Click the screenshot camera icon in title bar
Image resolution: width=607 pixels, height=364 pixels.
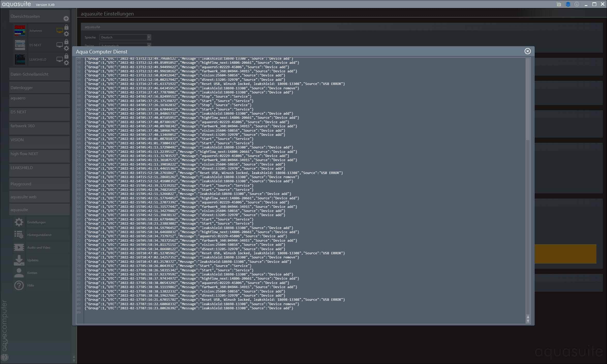[559, 4]
